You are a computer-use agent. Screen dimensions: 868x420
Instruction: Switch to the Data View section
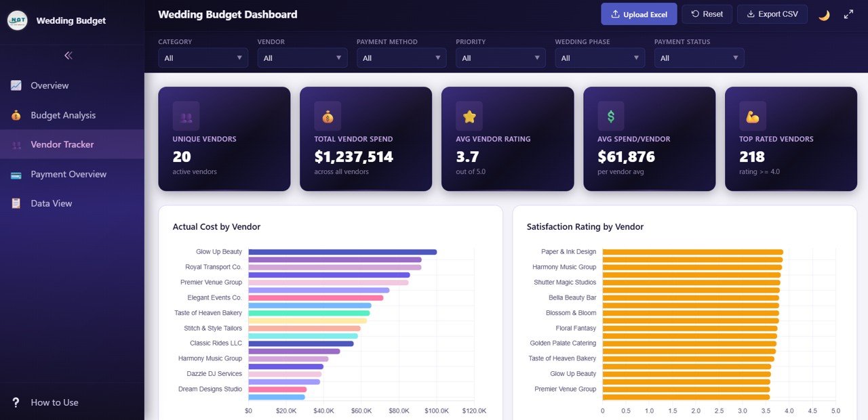pyautogui.click(x=52, y=203)
